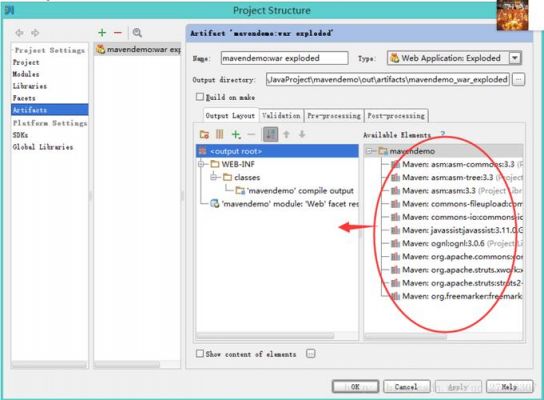Toggle sort elements by names and types
This screenshot has height=400, width=544.
pos(270,134)
